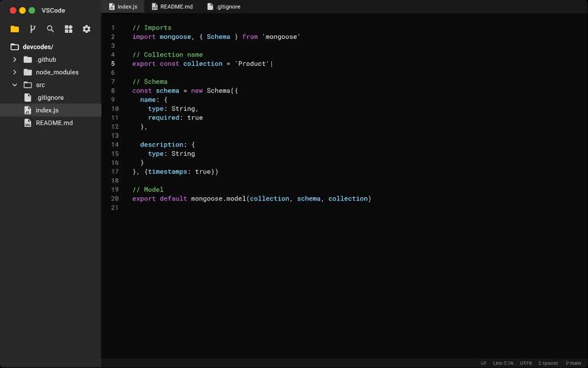
Task: Click the '// Collection name' comment
Action: tap(167, 55)
